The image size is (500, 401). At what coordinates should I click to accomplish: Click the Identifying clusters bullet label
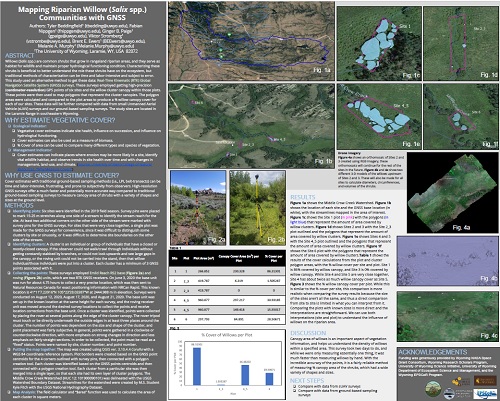tap(29, 244)
